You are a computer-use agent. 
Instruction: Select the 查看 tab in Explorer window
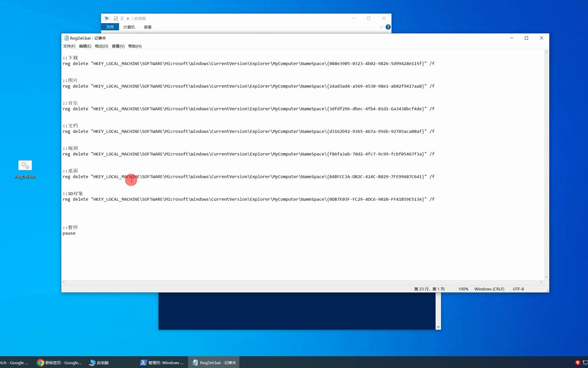click(148, 27)
